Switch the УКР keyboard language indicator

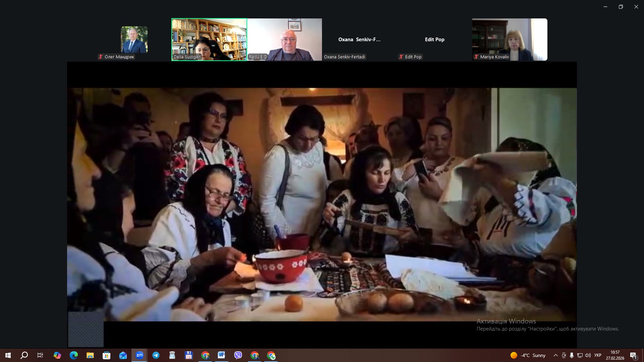[598, 355]
